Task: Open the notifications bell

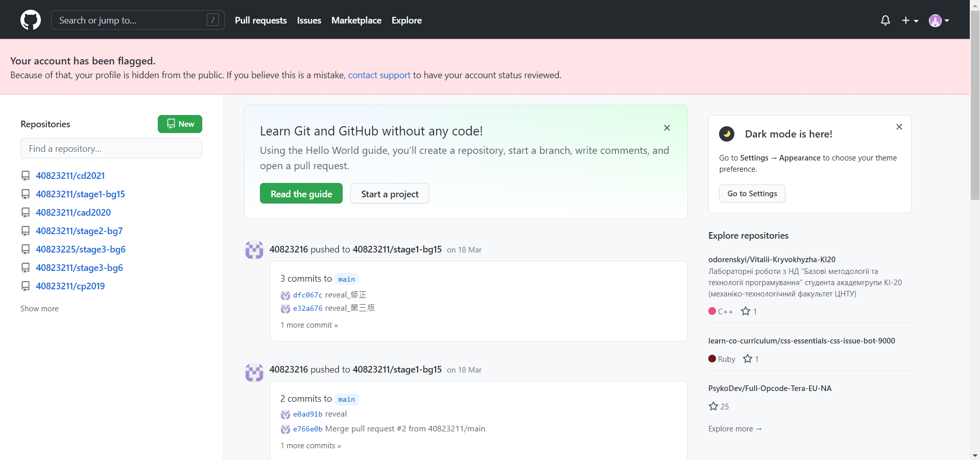Action: pyautogui.click(x=886, y=20)
